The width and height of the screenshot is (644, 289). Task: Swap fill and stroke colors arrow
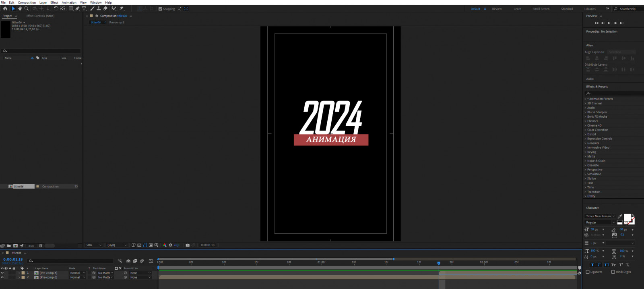tap(633, 215)
